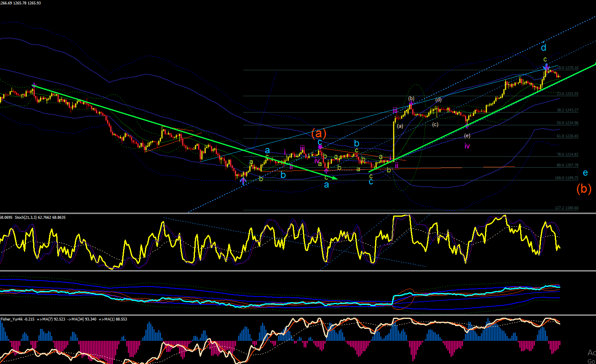Click the 100.0 1199.75 Fibonacci level label
596x364 pixels.
coord(567,178)
